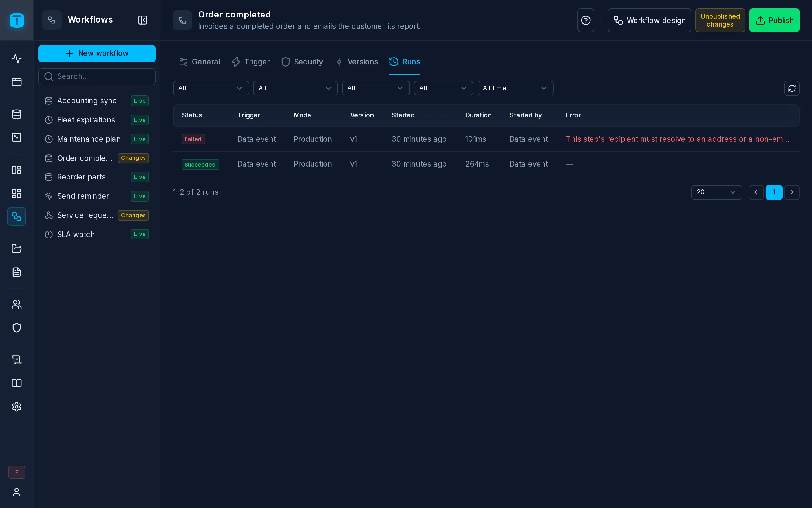The image size is (812, 508).
Task: Open the user profile icon at bottom
Action: (16, 492)
